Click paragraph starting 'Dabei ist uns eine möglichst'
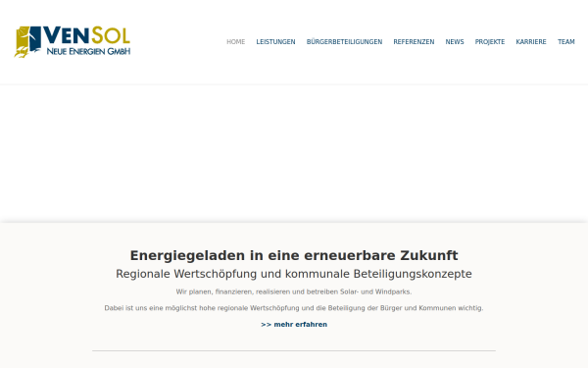Image resolution: width=588 pixels, height=368 pixels. (x=294, y=308)
